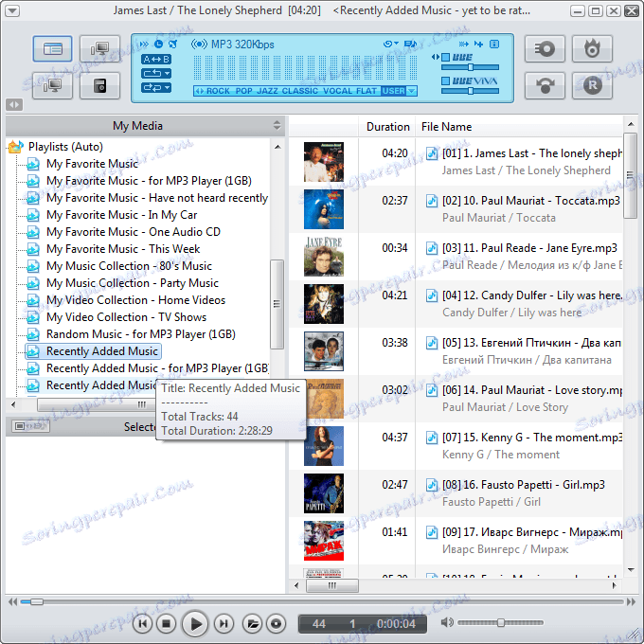Viewport: 644px width, 644px height.
Task: Open files with the folder button
Action: [252, 624]
